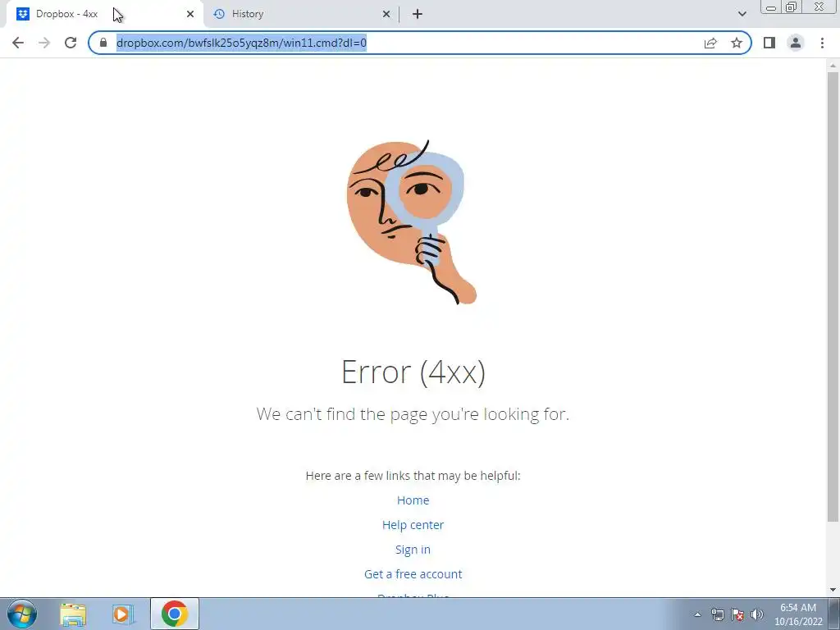Share this page via the share icon
This screenshot has height=630, width=840.
coord(710,43)
